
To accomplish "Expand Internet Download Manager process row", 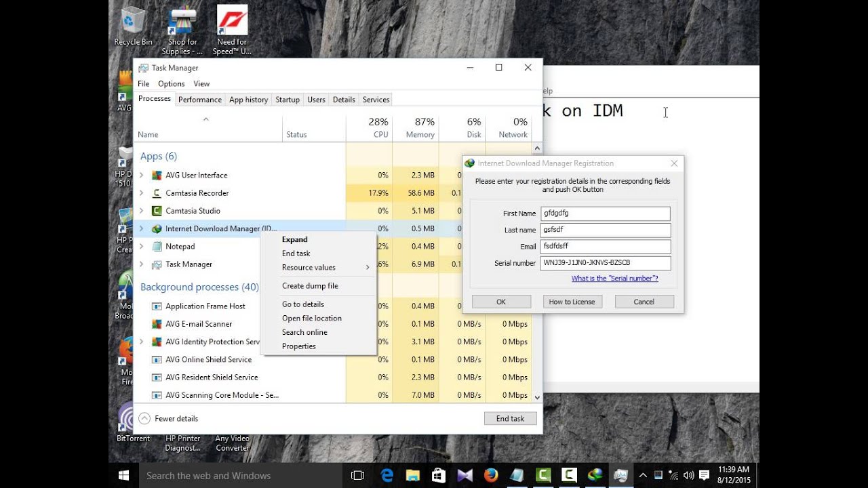I will 142,228.
